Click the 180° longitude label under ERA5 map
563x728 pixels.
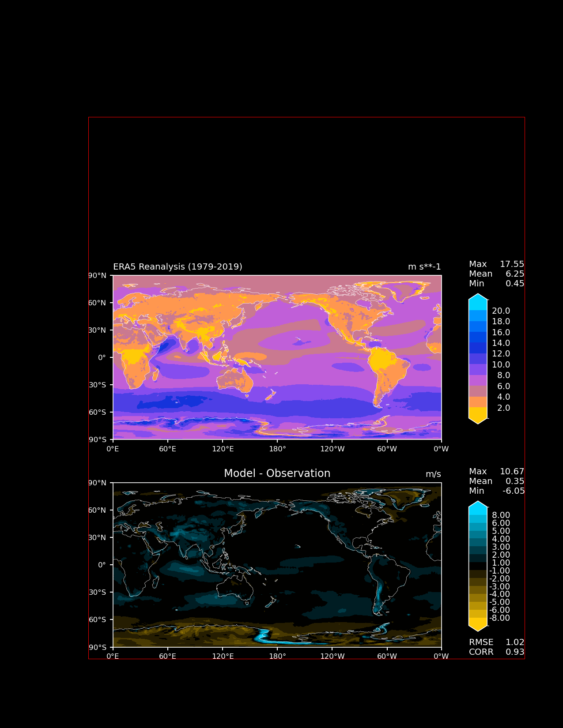[277, 449]
